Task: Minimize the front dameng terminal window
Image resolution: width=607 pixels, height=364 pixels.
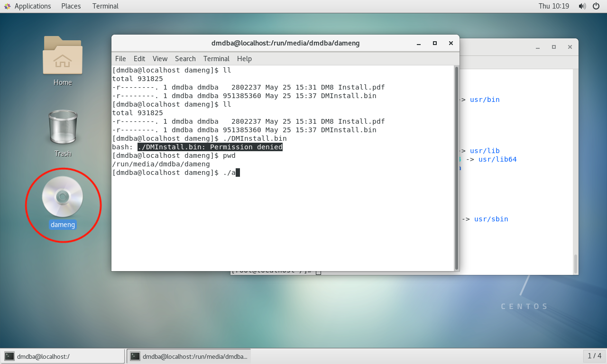Action: click(419, 43)
